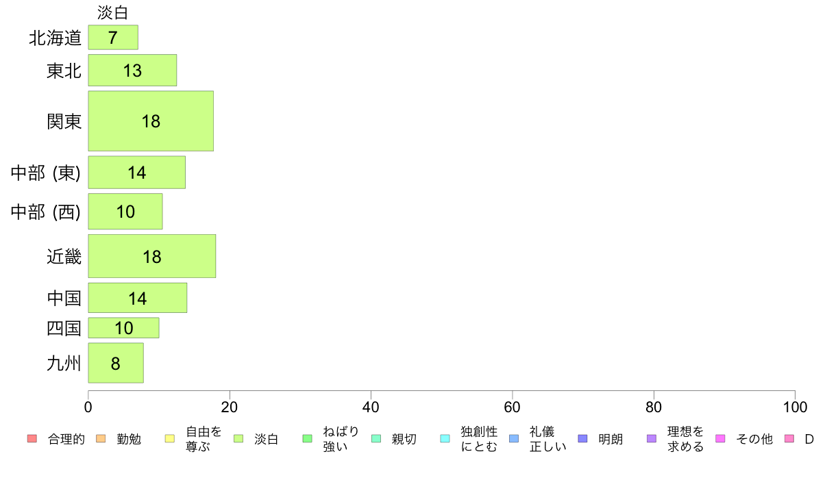Select the 四国 row label

click(64, 328)
